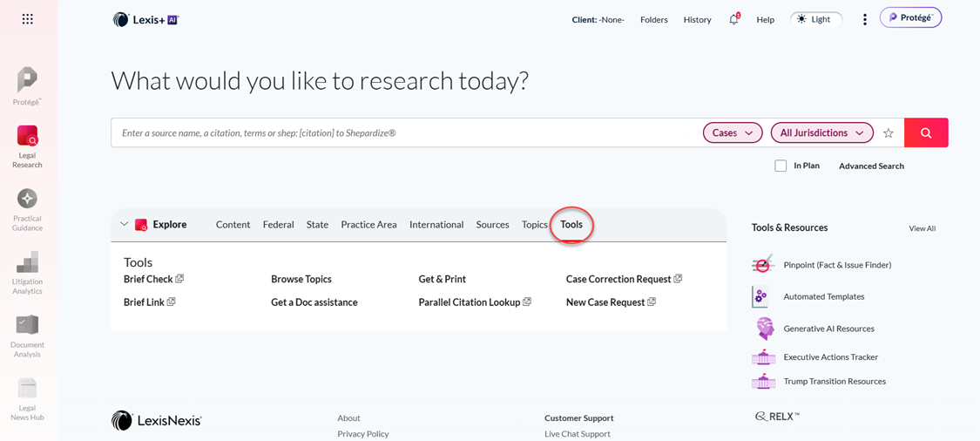This screenshot has height=441, width=980.
Task: Open Live Chat Support link
Action: 578,433
